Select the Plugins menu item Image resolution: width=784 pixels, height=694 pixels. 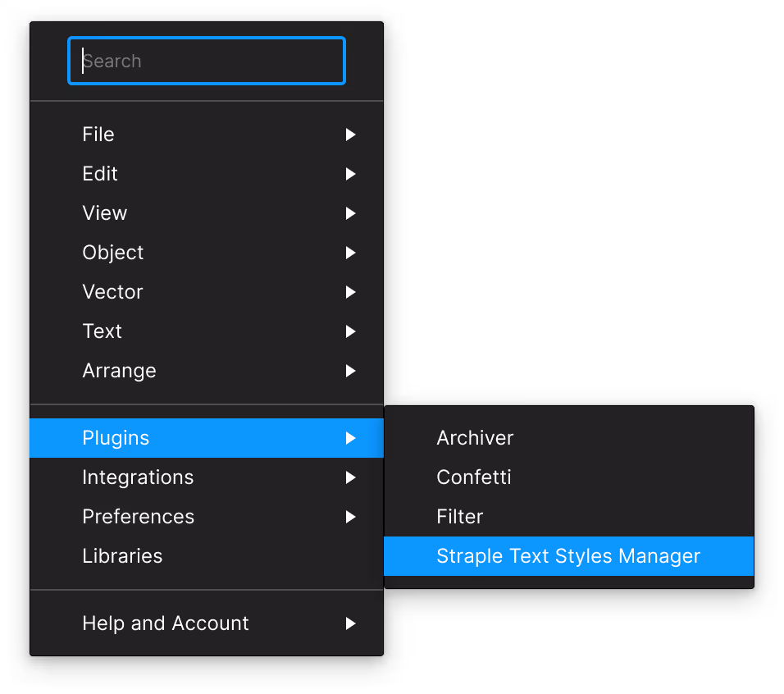coord(207,438)
